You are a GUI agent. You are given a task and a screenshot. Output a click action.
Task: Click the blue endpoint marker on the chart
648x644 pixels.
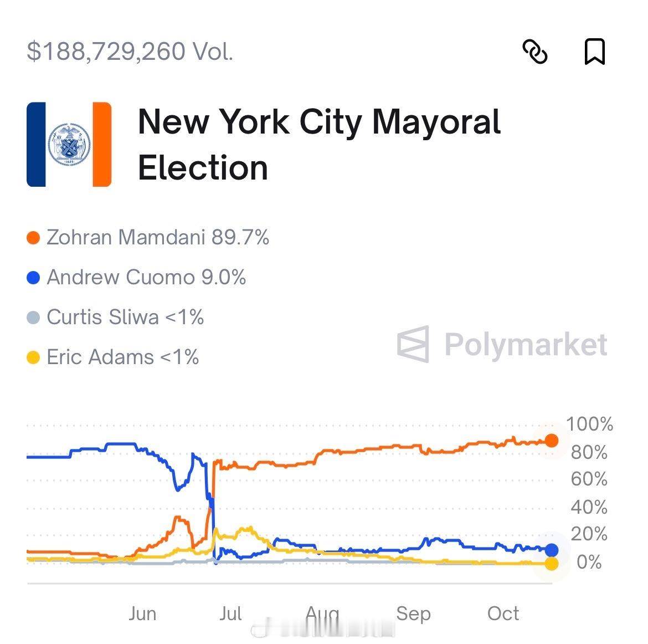tap(552, 550)
